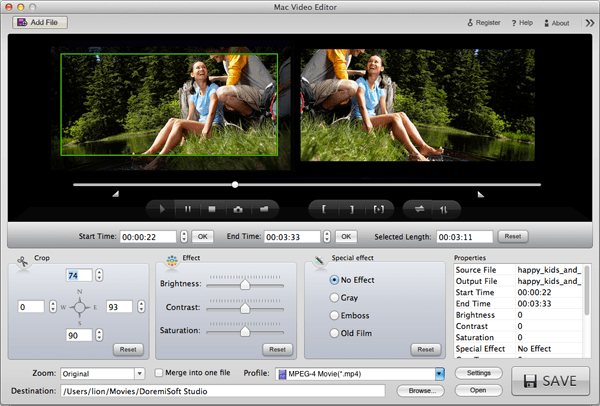Set trim end with right bracket icon
The image size is (600, 406).
click(351, 209)
